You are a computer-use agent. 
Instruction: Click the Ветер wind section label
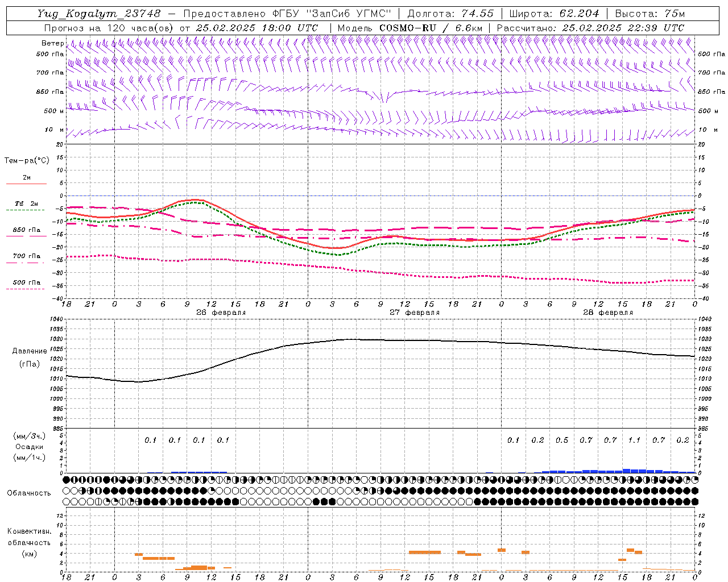(x=52, y=43)
